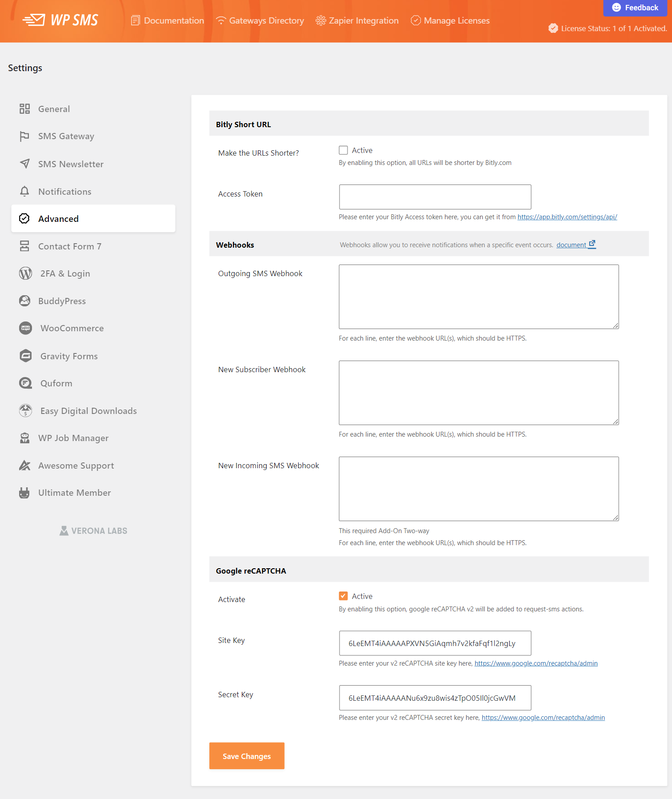Click the WP SMS envelope logo
Image resolution: width=672 pixels, height=799 pixels.
click(34, 20)
